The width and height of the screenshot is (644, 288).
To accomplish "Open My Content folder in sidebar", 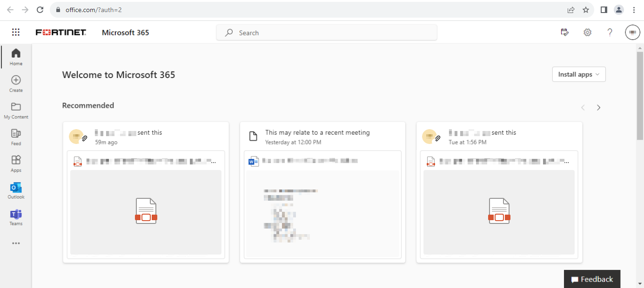I will click(x=16, y=110).
